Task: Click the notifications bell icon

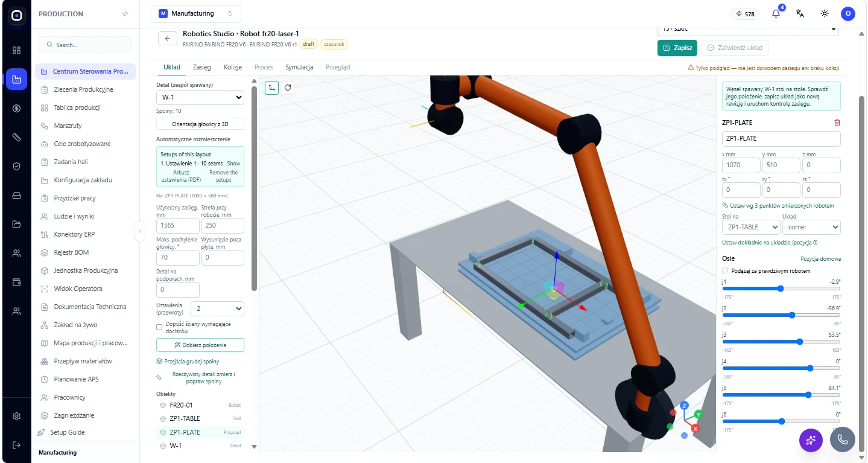Action: tap(776, 14)
